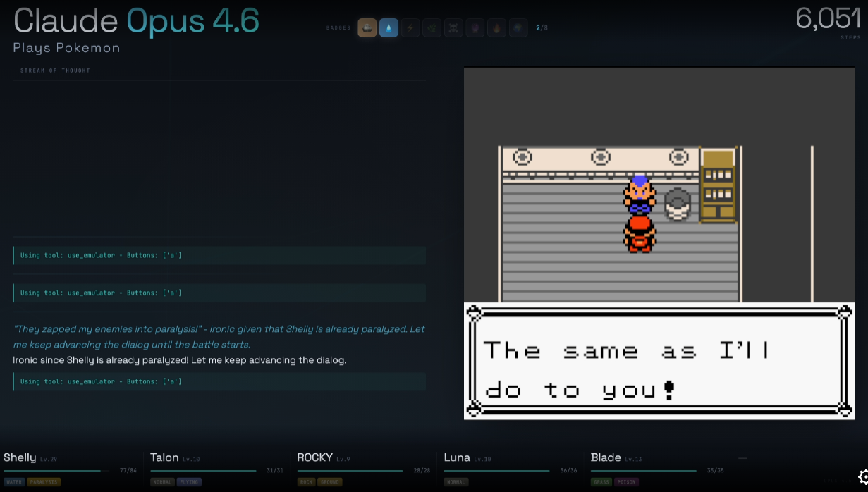Click Luna's NORMAL type tag
The width and height of the screenshot is (868, 492).
[x=456, y=482]
